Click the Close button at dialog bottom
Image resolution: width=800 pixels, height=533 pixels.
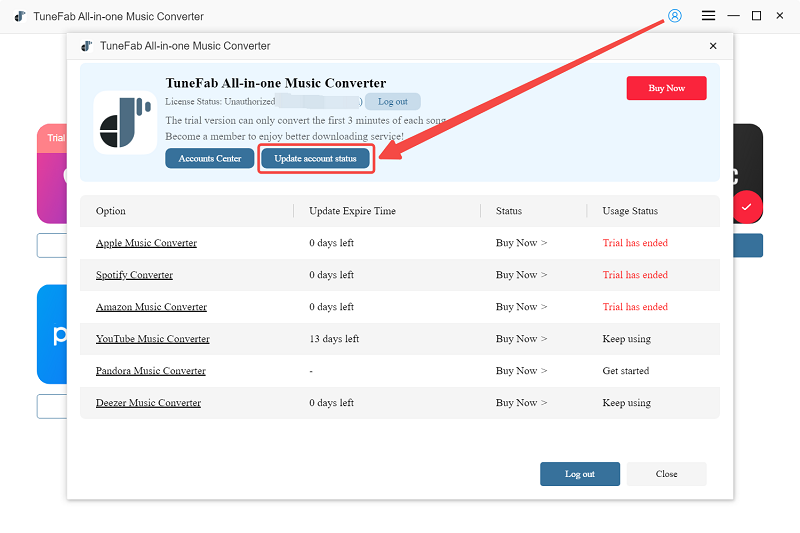tap(666, 474)
